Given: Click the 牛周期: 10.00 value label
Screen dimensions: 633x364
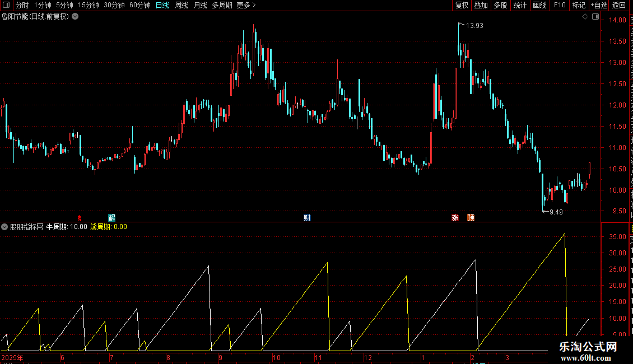Looking at the screenshot, I should (x=67, y=227).
